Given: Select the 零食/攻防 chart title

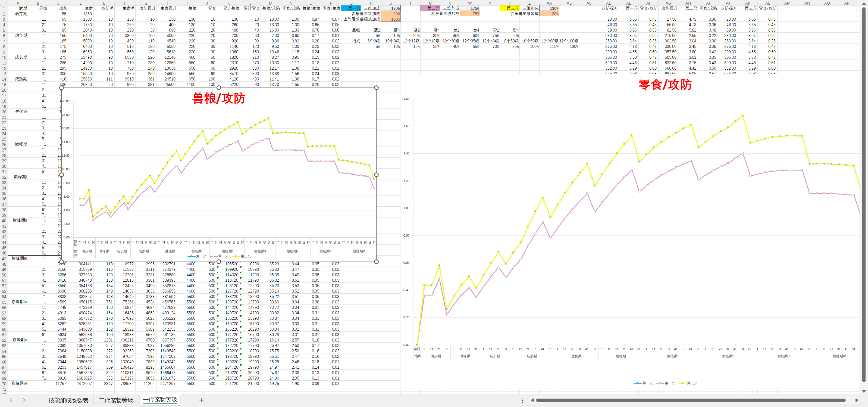Looking at the screenshot, I should [665, 85].
